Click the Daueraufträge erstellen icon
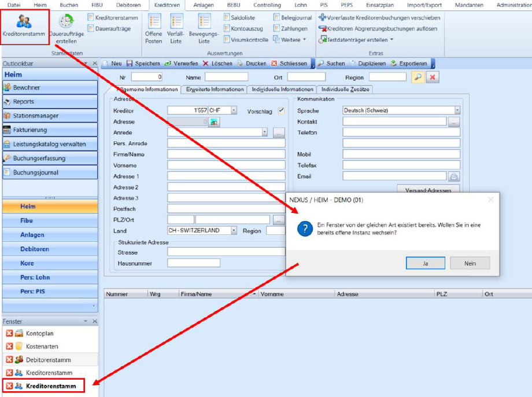Screen dimensions: 532x397 click(66, 29)
